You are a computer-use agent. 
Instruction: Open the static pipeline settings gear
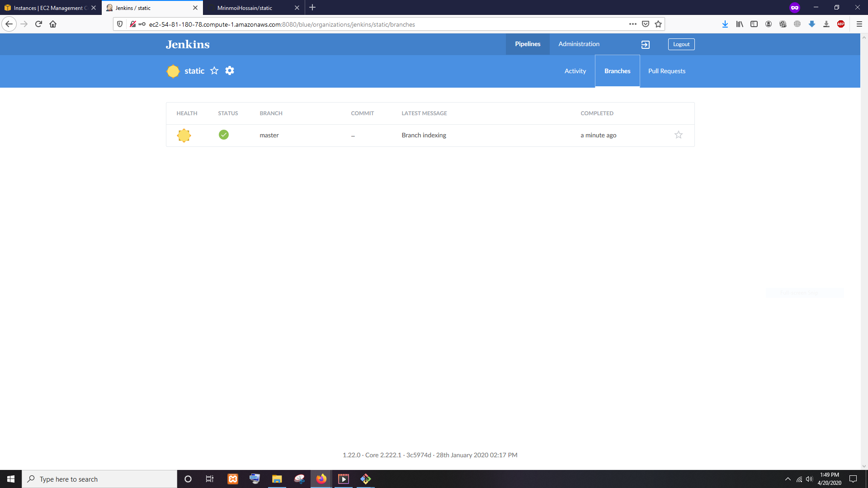click(230, 71)
